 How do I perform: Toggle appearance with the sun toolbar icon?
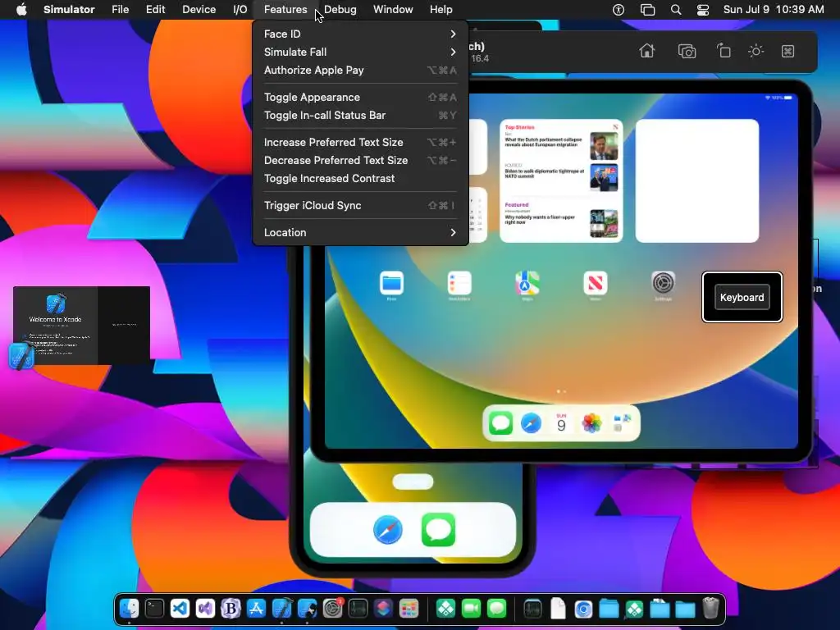pos(756,52)
